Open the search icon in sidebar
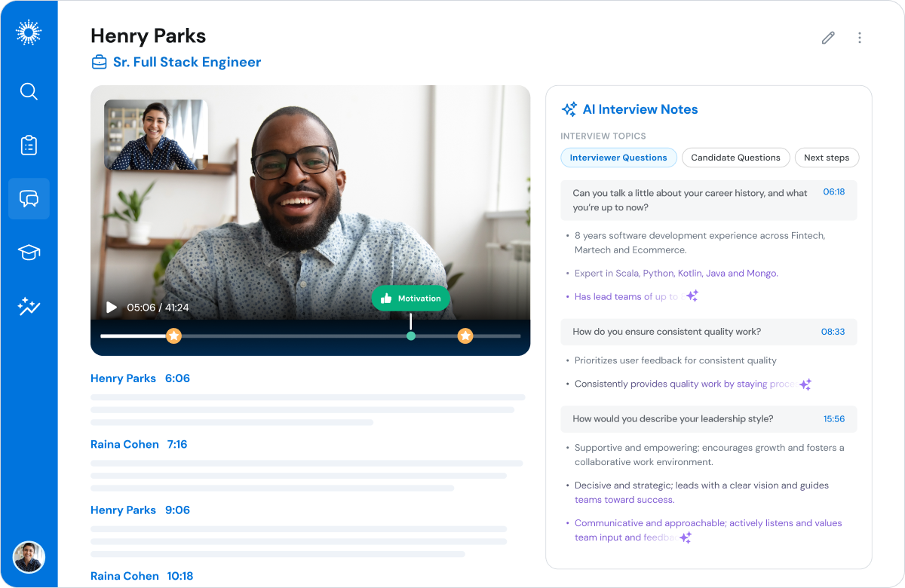Viewport: 905px width, 588px height. tap(29, 92)
